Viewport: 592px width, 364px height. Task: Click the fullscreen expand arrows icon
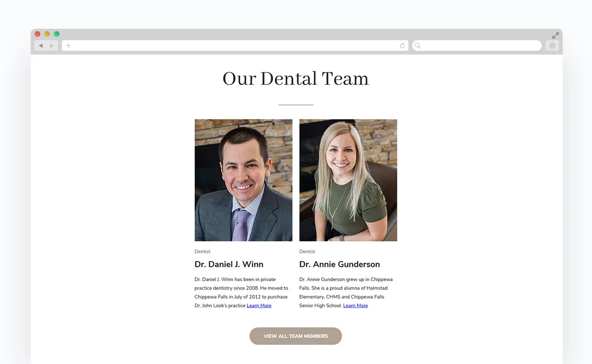point(555,35)
